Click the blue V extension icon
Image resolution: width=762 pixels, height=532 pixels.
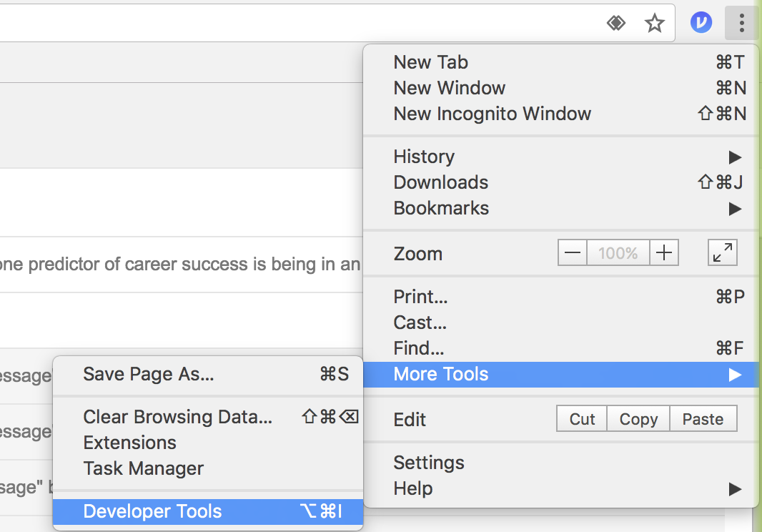(701, 24)
